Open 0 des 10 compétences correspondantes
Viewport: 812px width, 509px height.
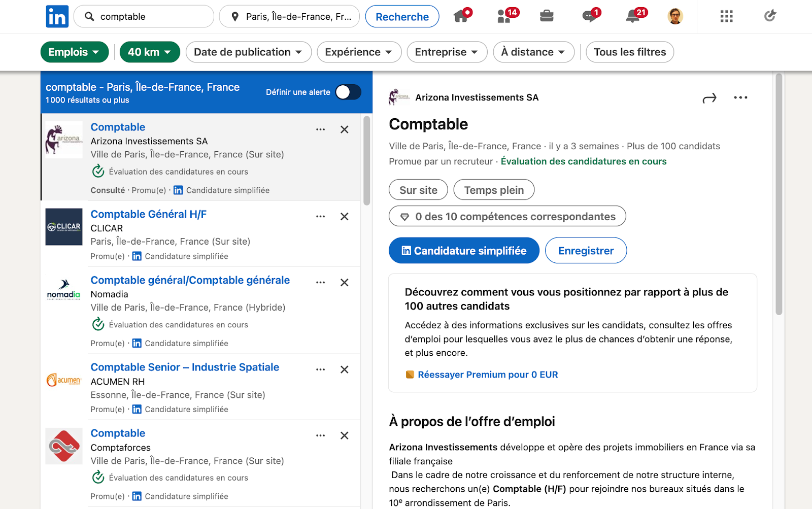pyautogui.click(x=507, y=216)
